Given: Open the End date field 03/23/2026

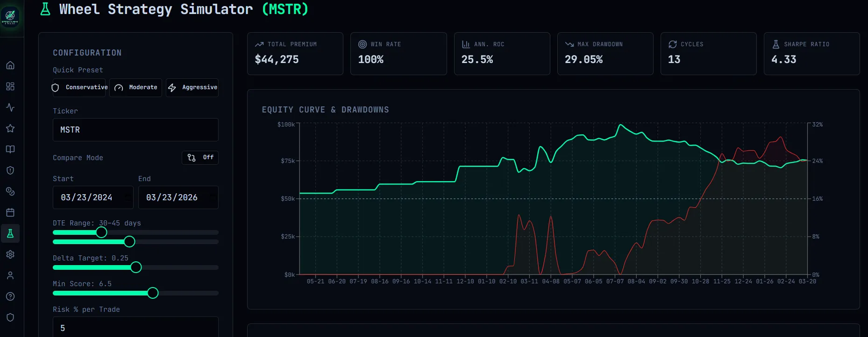Looking at the screenshot, I should pos(178,197).
